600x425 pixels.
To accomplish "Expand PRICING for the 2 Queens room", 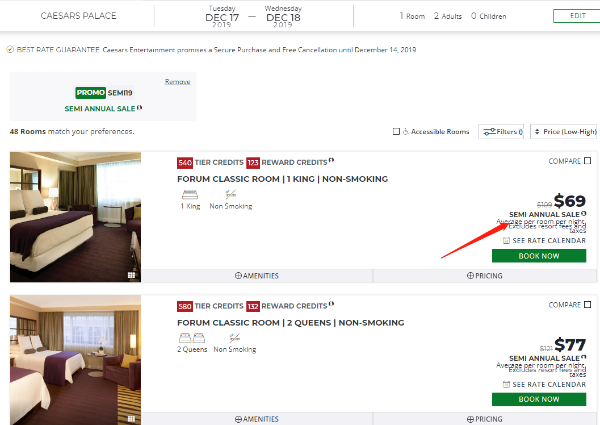I will (485, 419).
